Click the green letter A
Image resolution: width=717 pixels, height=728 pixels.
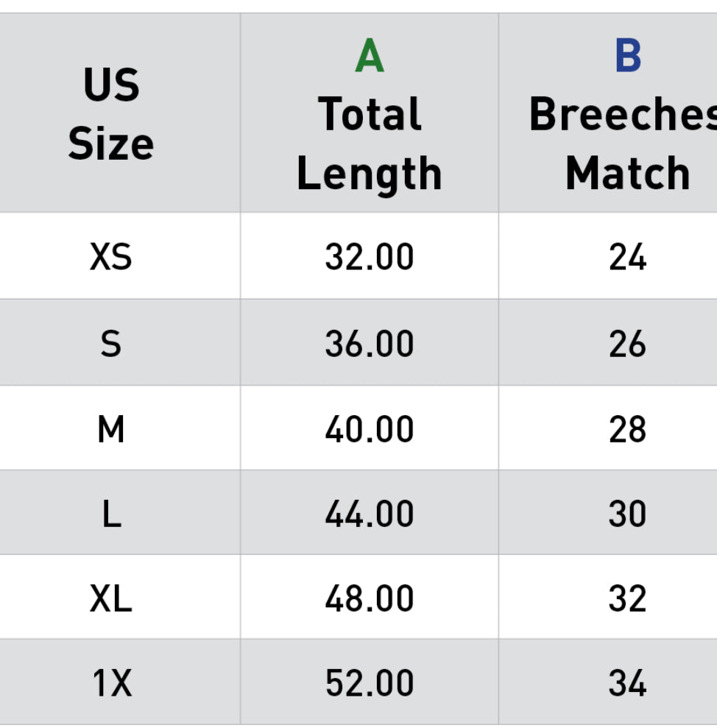369,57
